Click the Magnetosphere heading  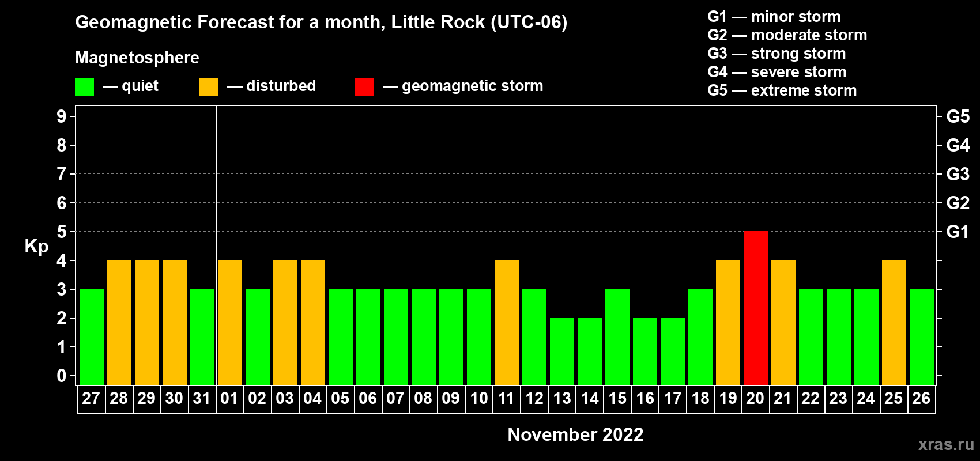coord(137,58)
